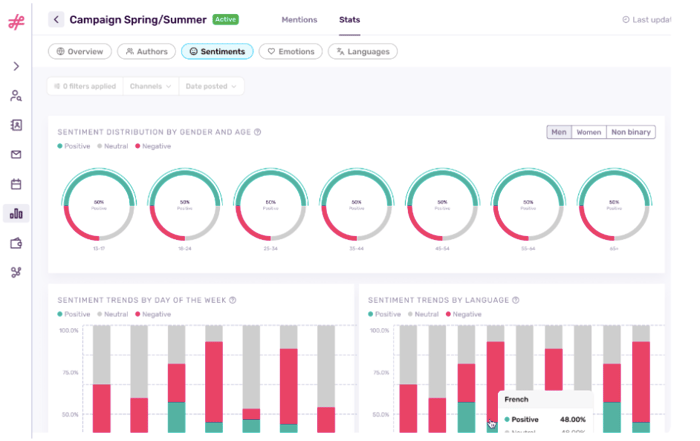Click the 0 filters applied button
This screenshot has width=700, height=441.
[x=86, y=87]
